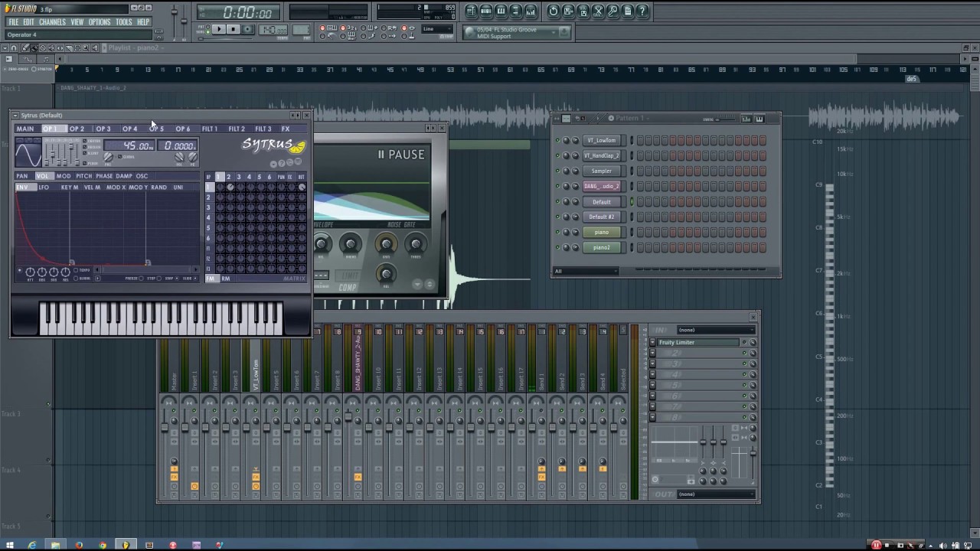Click the VT_LowTom channel button
The width and height of the screenshot is (980, 551).
601,141
